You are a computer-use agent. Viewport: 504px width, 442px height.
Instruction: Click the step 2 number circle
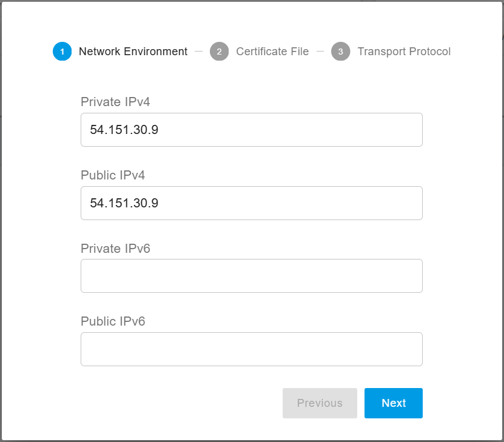pyautogui.click(x=219, y=52)
